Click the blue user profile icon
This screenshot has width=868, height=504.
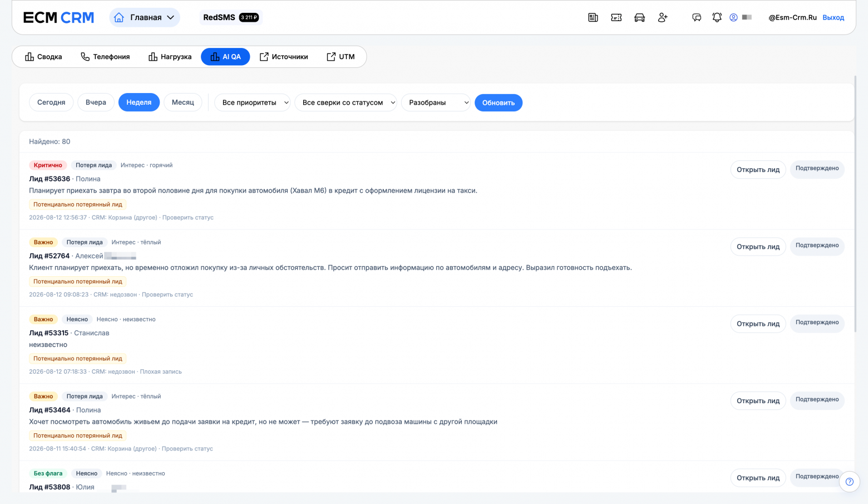tap(733, 18)
